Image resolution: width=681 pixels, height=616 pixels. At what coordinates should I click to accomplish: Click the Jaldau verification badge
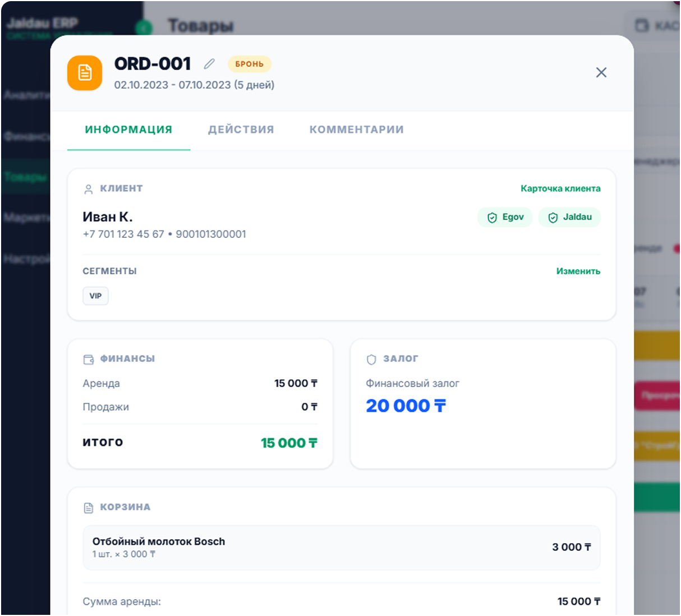pos(569,217)
